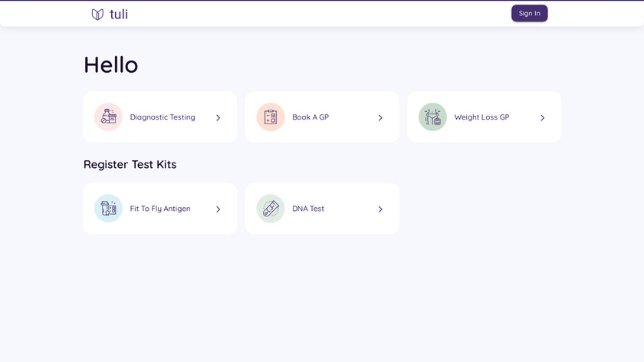Open Book A GP using its chevron
The height and width of the screenshot is (362, 644).
click(380, 117)
